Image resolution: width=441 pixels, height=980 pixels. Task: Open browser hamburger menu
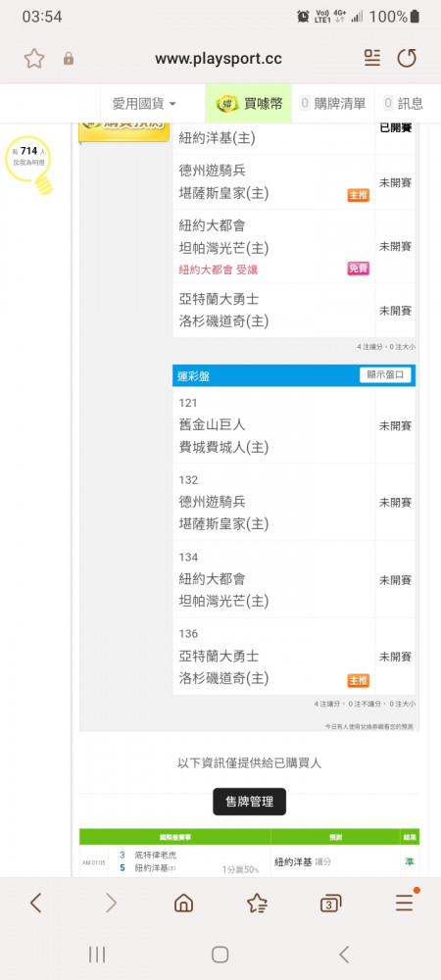point(405,901)
